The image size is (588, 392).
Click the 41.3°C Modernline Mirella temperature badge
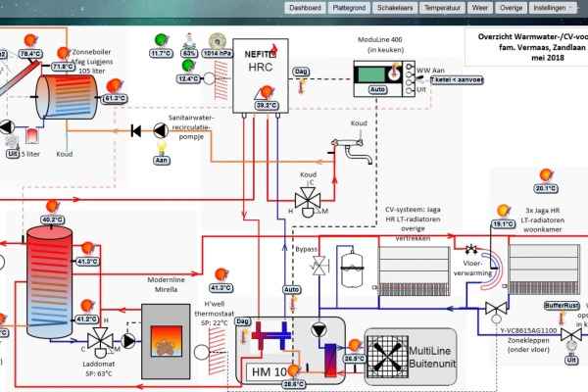click(x=220, y=288)
